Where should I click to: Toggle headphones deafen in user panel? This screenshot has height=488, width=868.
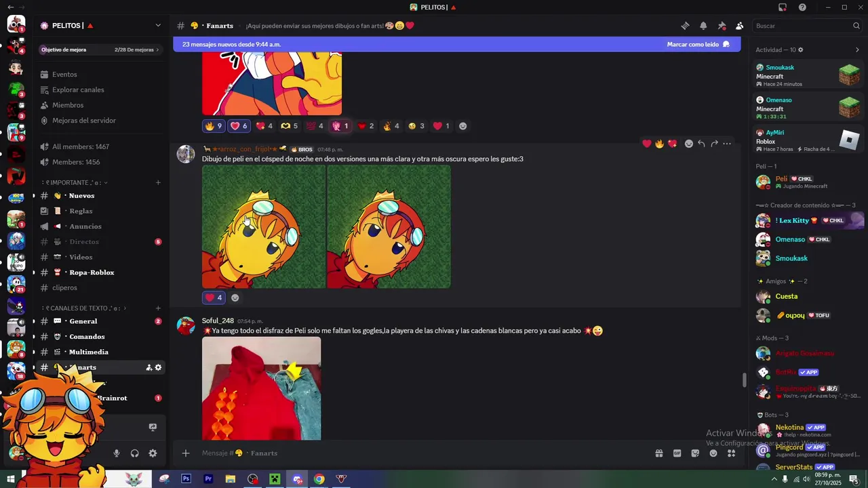[134, 453]
